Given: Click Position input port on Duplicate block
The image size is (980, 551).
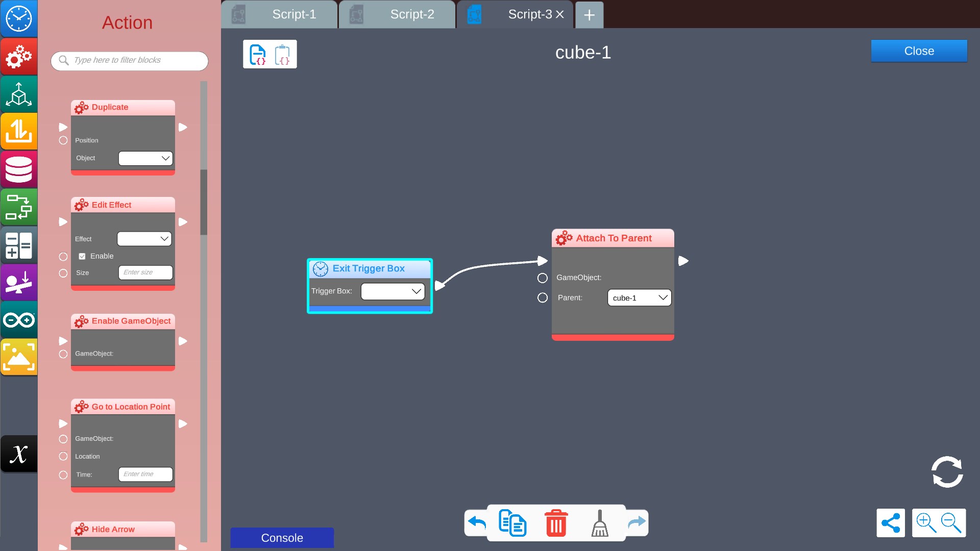Looking at the screenshot, I should (63, 140).
